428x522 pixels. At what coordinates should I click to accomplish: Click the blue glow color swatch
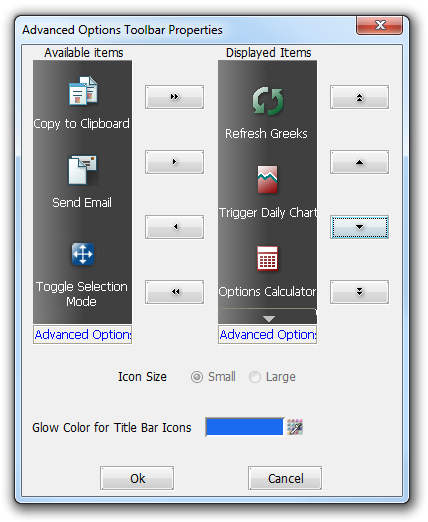[245, 427]
